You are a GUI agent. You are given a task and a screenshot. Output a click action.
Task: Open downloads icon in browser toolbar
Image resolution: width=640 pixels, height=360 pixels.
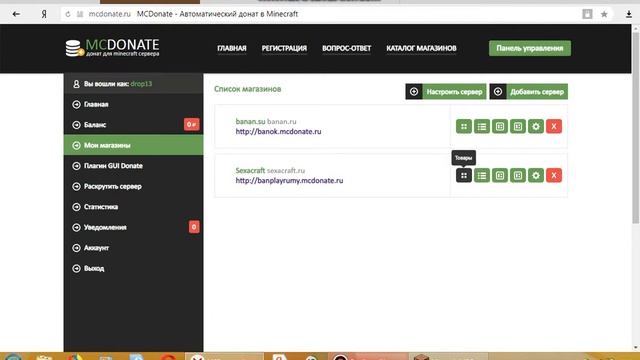[629, 14]
